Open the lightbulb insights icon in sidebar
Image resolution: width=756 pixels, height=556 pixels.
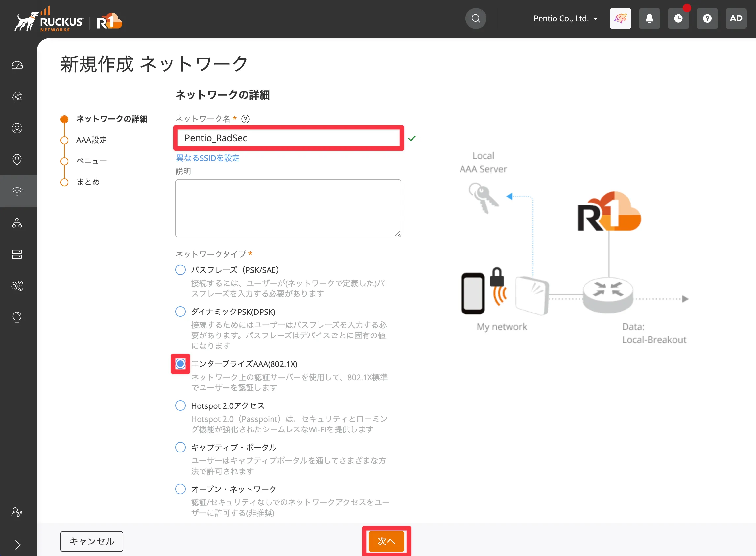pyautogui.click(x=17, y=317)
